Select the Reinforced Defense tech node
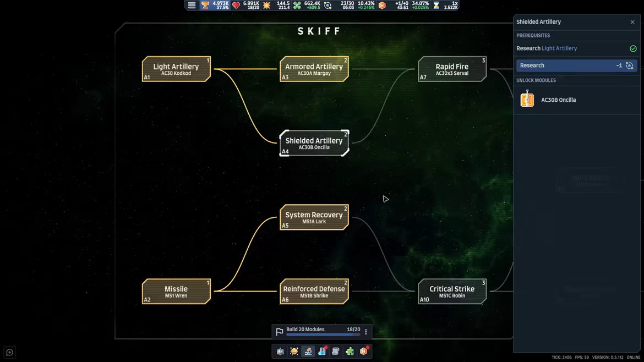 click(x=314, y=292)
